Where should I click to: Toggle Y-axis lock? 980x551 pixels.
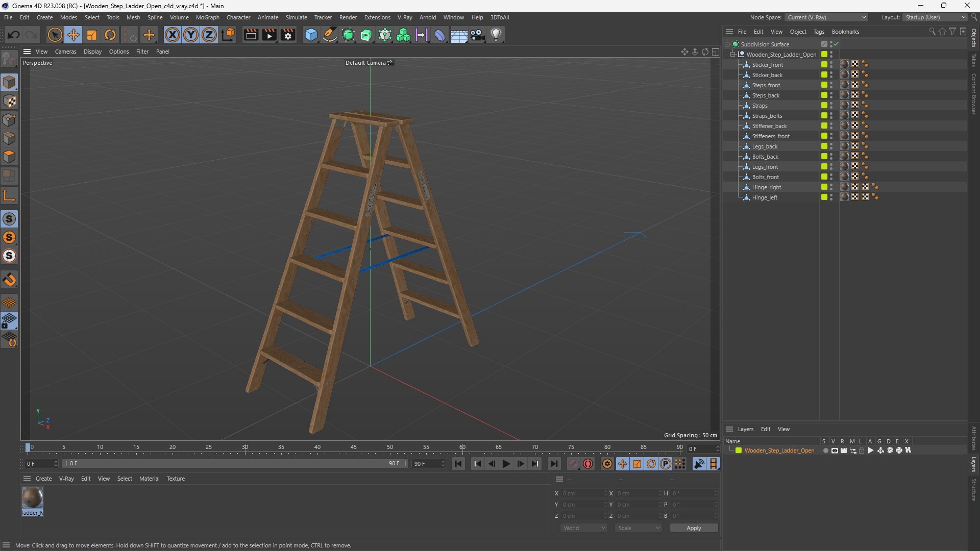(x=191, y=35)
